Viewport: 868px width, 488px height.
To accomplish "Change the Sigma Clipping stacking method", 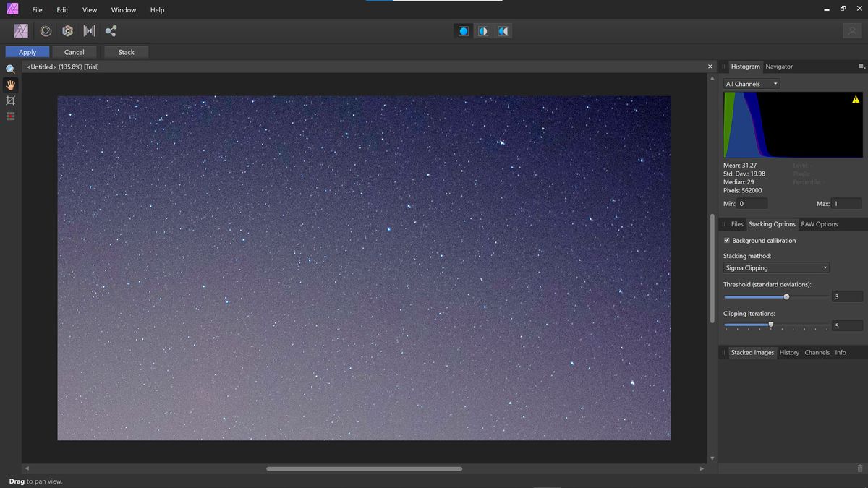I will tap(775, 267).
